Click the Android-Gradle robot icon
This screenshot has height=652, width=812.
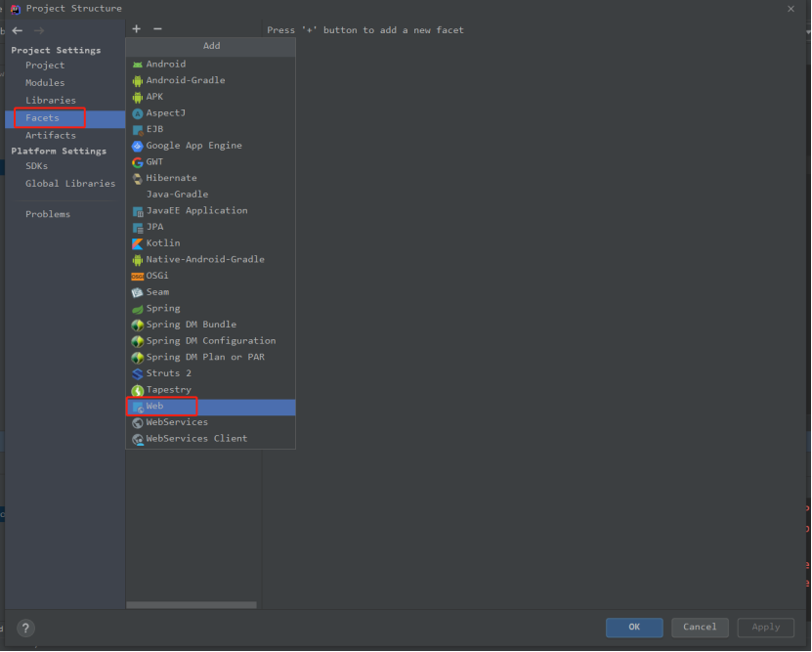tap(137, 81)
